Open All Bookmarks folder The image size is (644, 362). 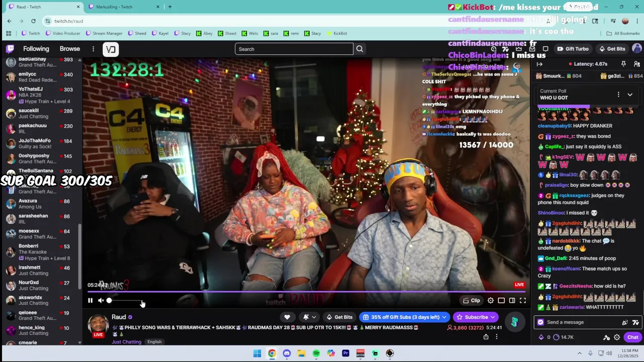coord(623,33)
